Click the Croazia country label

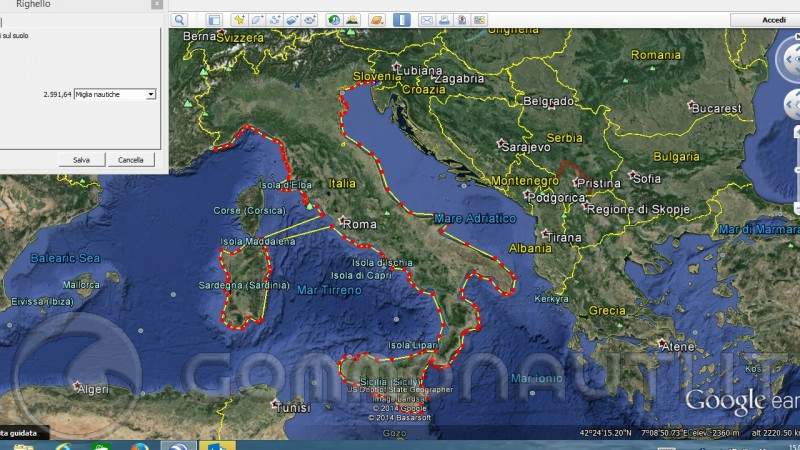click(423, 89)
